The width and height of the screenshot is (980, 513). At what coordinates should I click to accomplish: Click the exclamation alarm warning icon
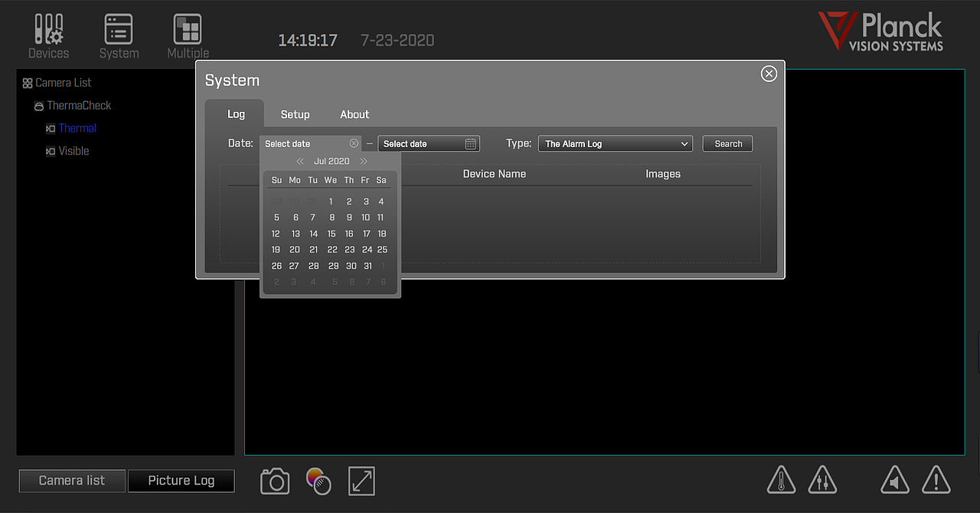[936, 480]
